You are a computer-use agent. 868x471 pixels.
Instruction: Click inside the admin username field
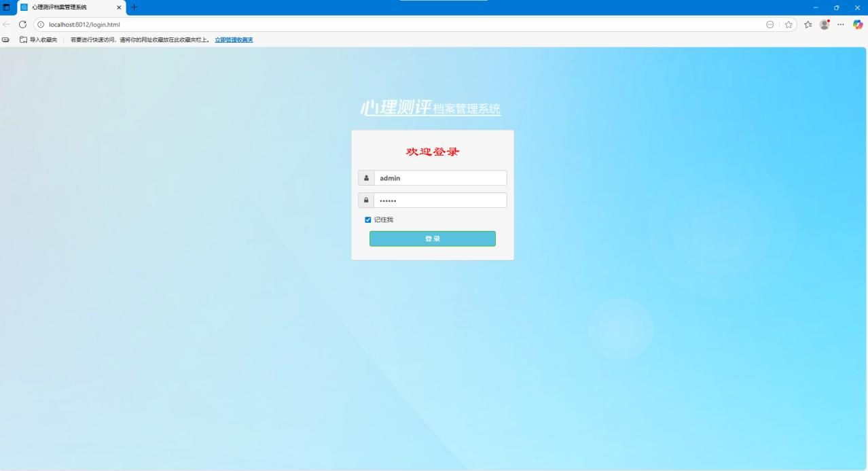440,177
